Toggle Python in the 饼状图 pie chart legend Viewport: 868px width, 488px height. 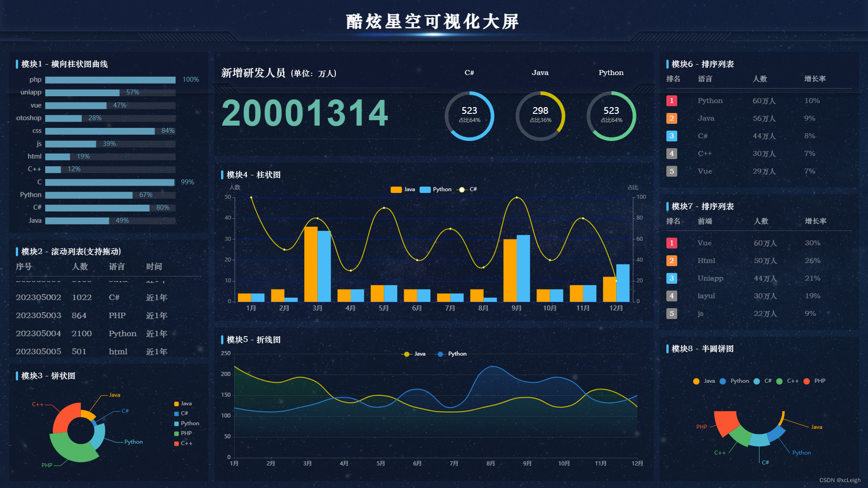(x=187, y=423)
